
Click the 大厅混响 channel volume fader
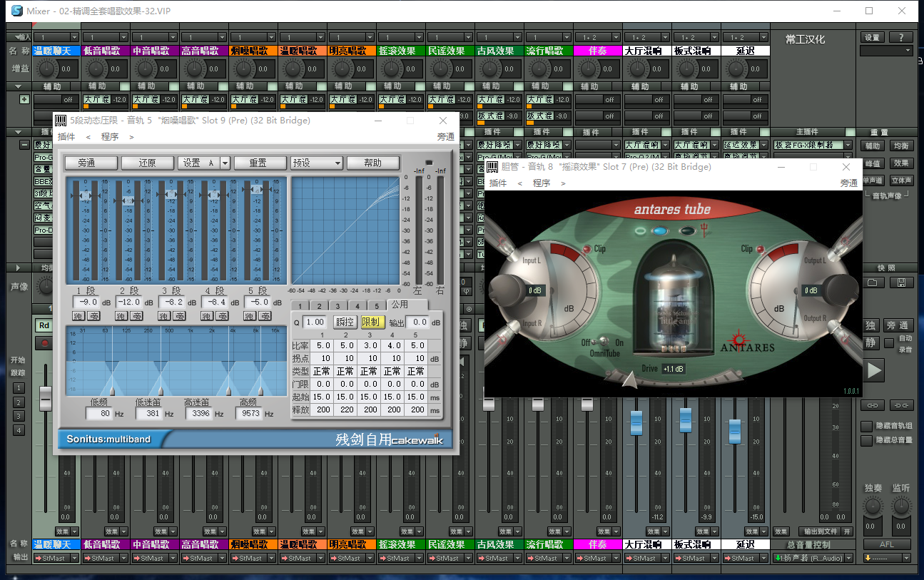click(636, 422)
